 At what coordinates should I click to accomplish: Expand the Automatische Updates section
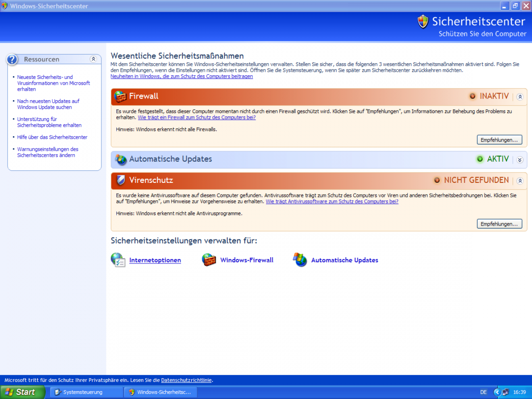tap(520, 160)
